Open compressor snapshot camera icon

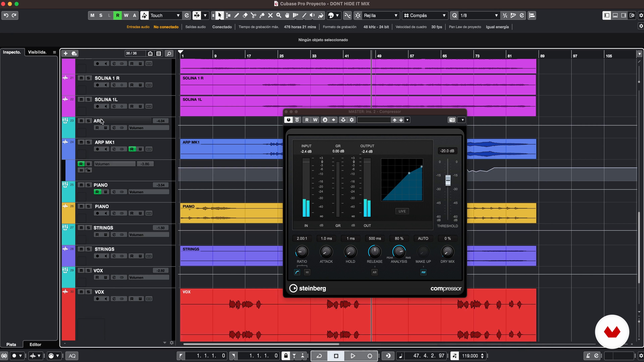pos(452,120)
